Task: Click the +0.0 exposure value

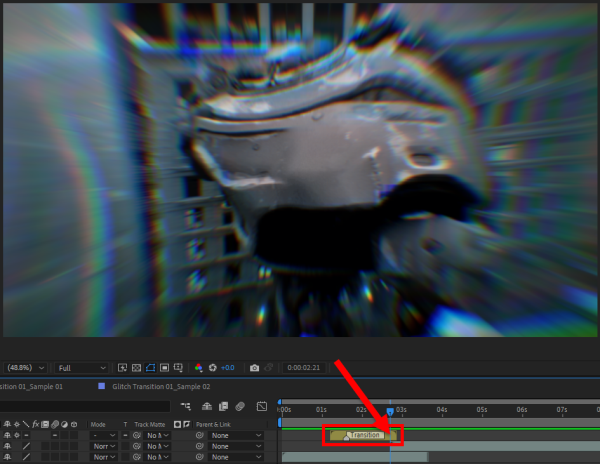Action: coord(227,368)
